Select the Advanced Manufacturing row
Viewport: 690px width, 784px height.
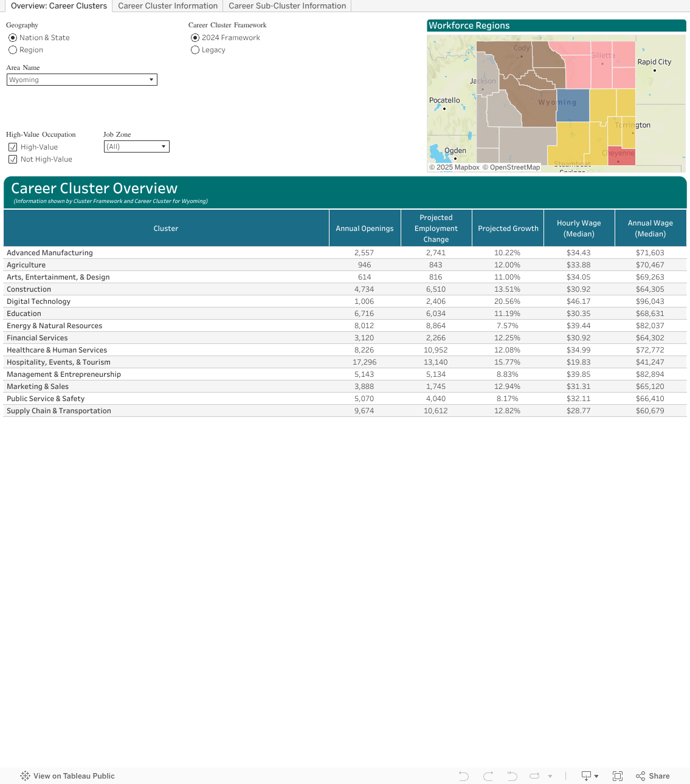coord(345,253)
